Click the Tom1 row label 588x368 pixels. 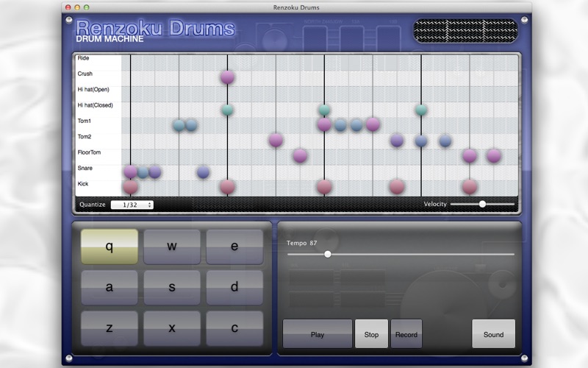(x=84, y=121)
